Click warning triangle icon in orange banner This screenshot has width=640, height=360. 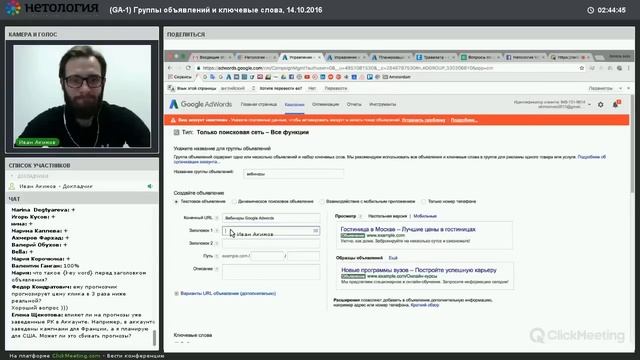pos(173,120)
